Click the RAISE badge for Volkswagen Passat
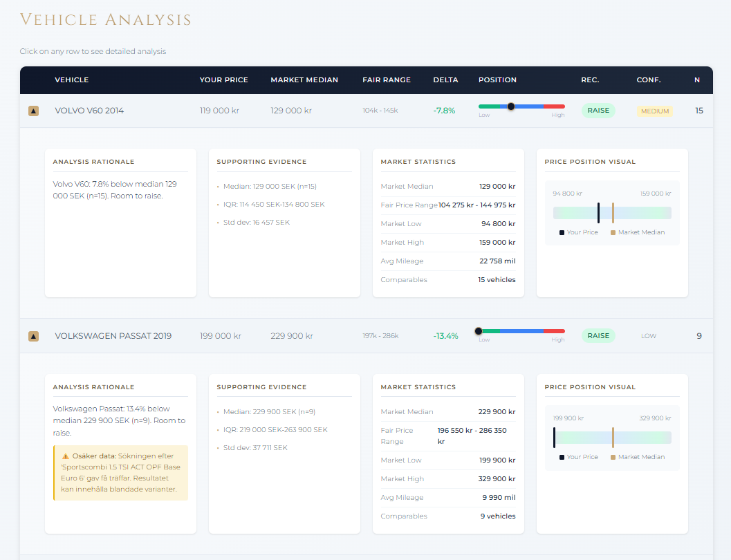 click(598, 336)
